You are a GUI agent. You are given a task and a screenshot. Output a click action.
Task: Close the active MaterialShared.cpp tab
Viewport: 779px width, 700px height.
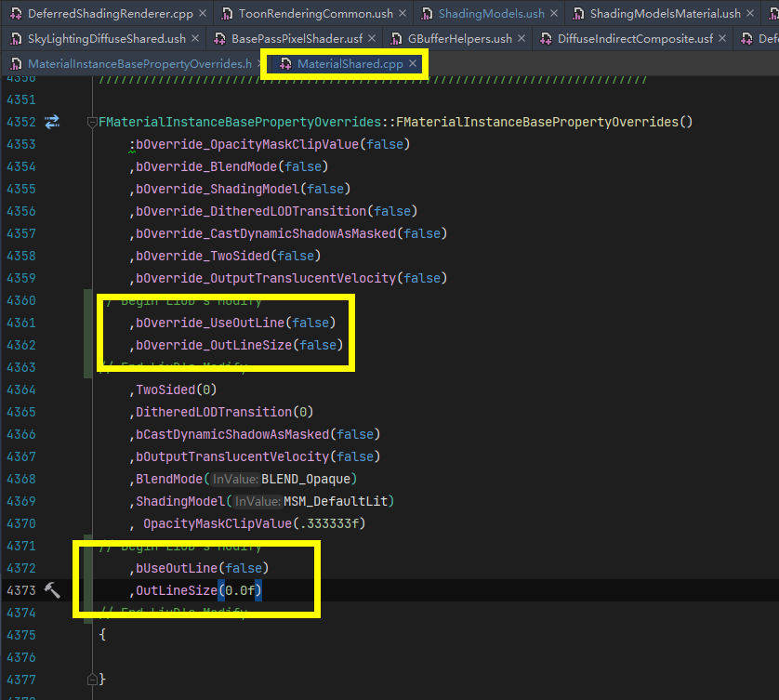(413, 65)
